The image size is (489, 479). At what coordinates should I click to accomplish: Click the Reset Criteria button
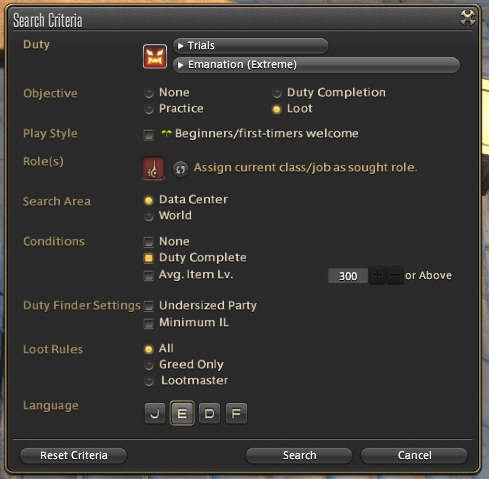tap(74, 456)
